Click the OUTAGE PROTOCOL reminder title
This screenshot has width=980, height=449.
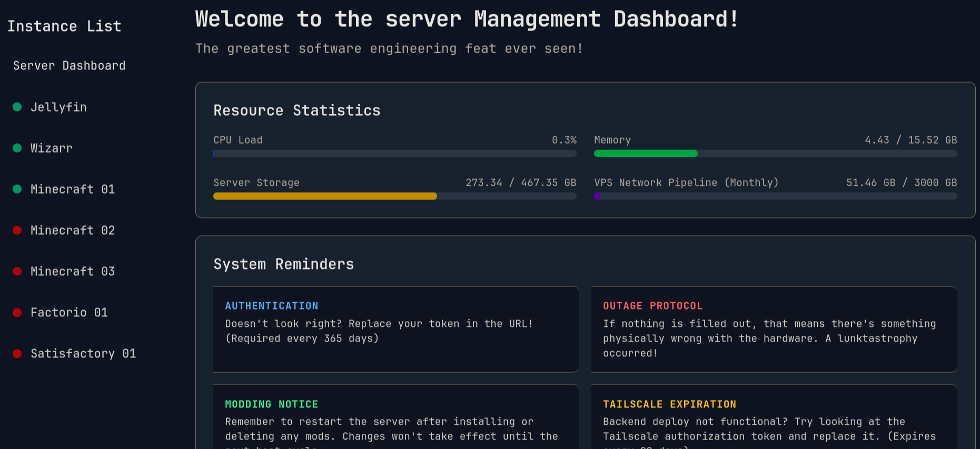tap(653, 306)
